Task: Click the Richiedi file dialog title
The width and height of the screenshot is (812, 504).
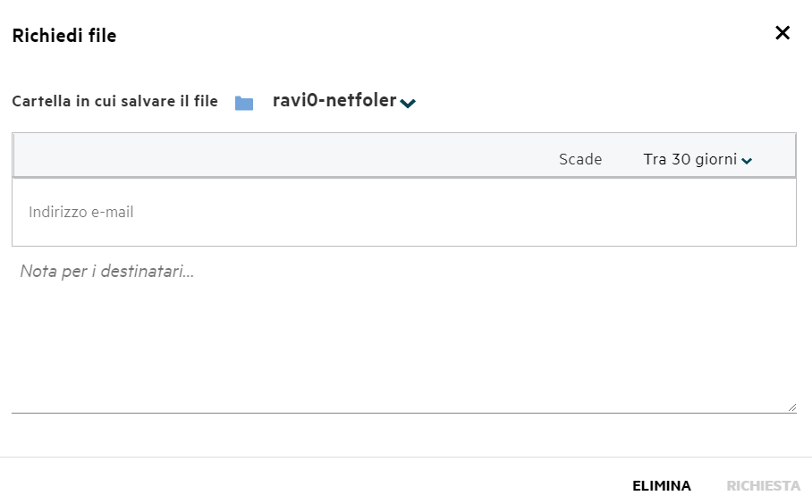Action: point(64,36)
